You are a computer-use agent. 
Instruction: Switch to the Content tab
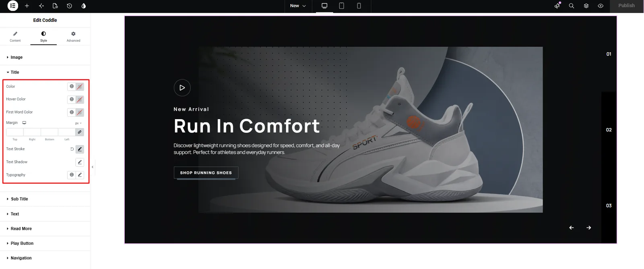tap(15, 37)
